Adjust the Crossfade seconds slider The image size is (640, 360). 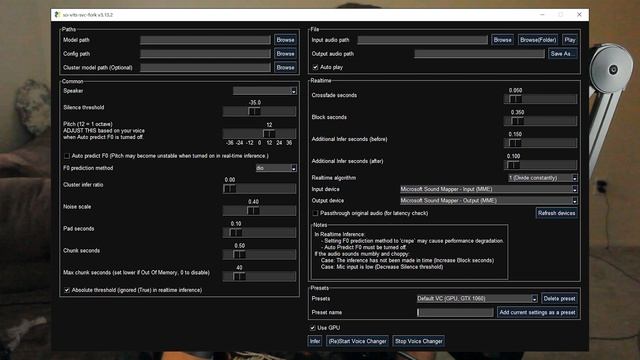tap(540, 99)
